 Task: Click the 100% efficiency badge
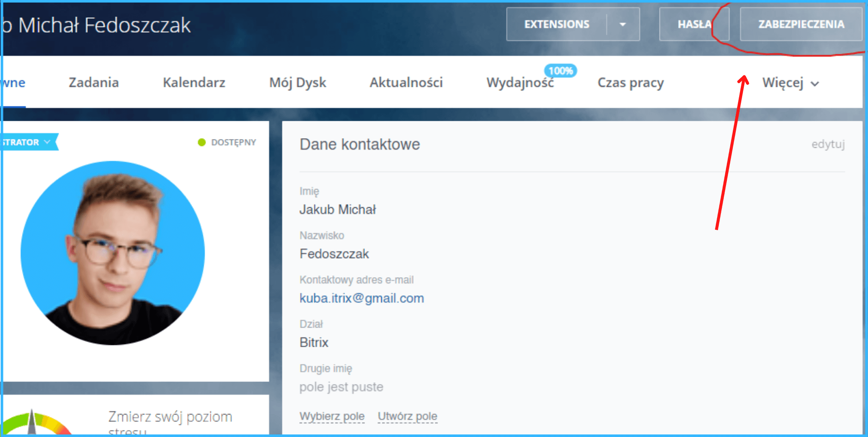click(x=560, y=71)
